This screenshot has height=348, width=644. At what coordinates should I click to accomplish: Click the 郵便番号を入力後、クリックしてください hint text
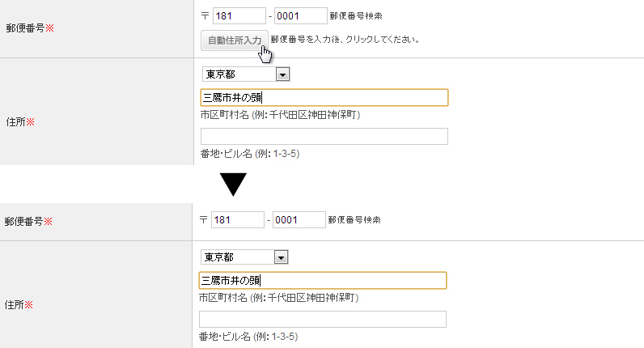click(345, 39)
